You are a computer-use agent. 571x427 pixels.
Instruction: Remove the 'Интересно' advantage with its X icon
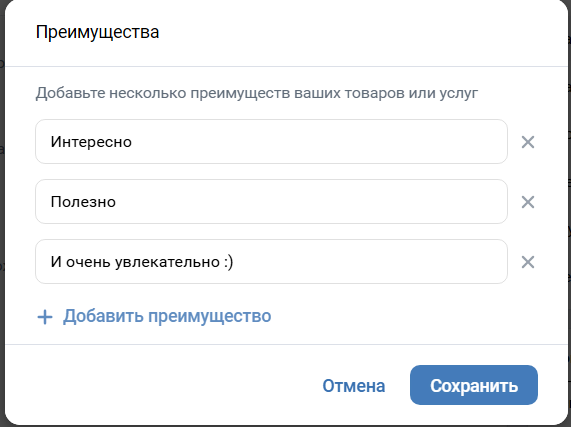pos(528,142)
